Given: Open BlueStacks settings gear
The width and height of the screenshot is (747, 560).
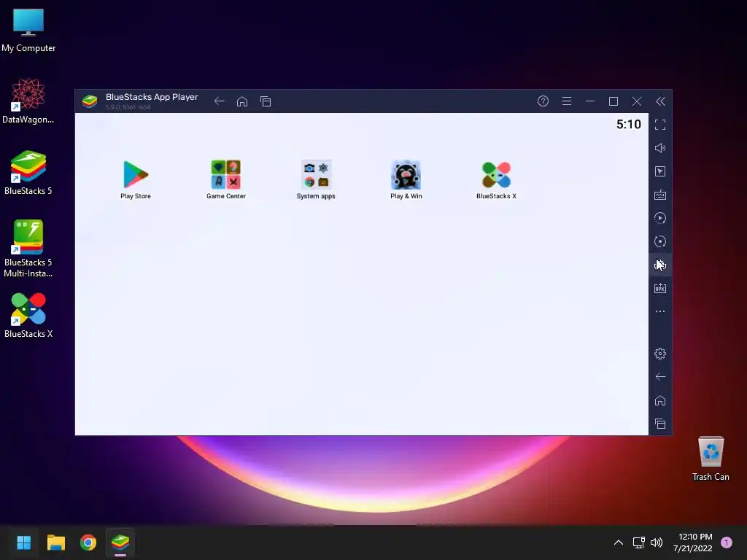Looking at the screenshot, I should [x=660, y=354].
